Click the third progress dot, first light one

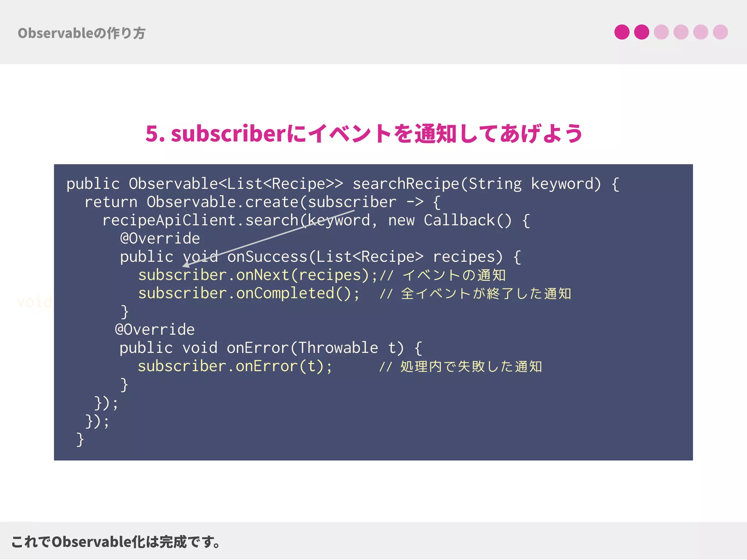click(x=661, y=32)
